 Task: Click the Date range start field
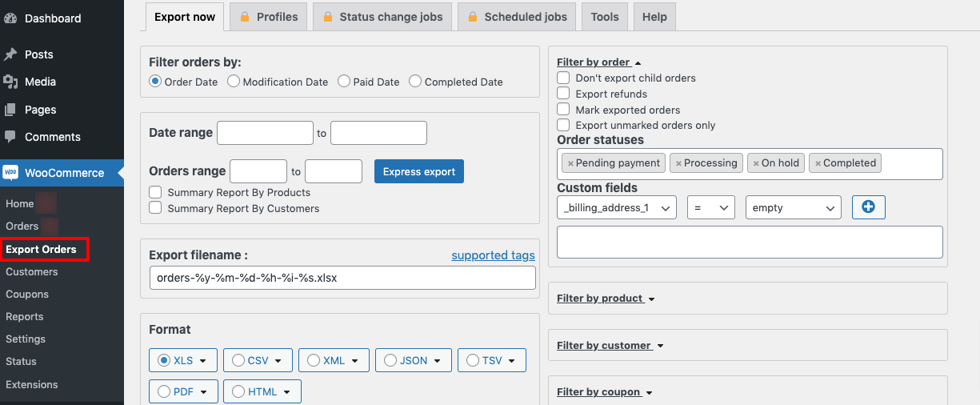pos(265,133)
